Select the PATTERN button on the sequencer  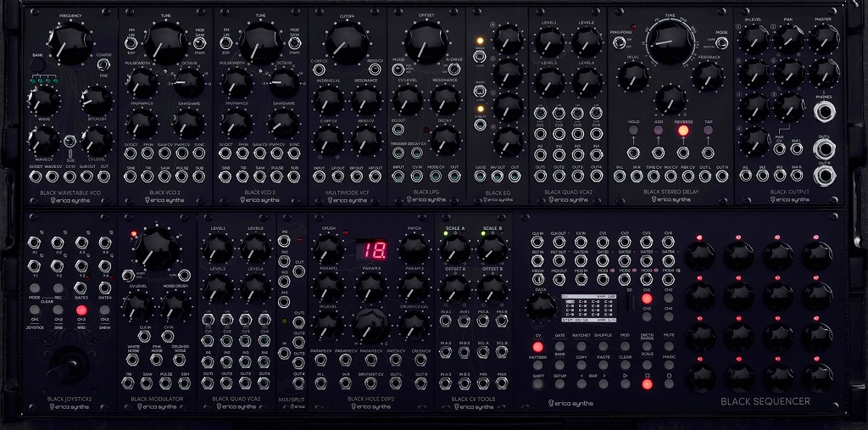coord(537,366)
